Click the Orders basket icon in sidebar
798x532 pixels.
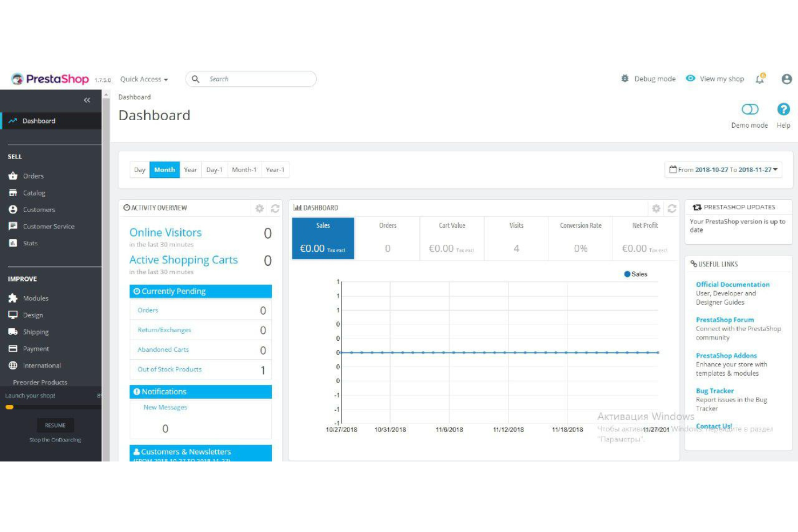(13, 176)
